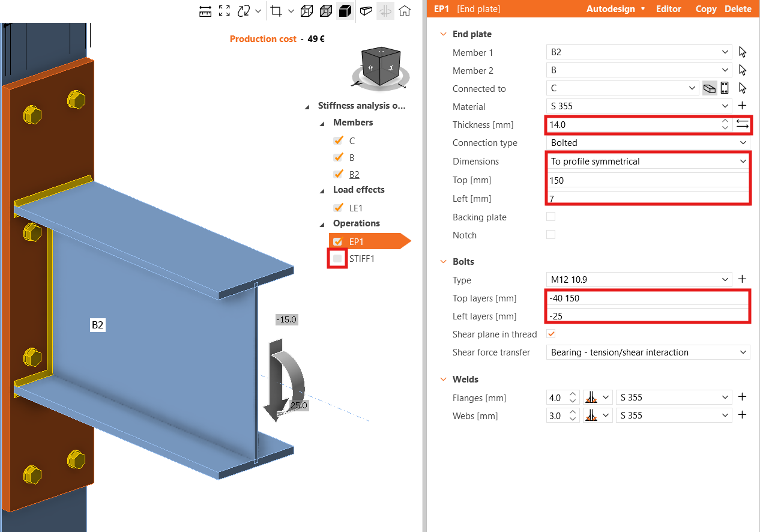Enable the Backing plate option
This screenshot has height=532, width=760.
tap(550, 216)
